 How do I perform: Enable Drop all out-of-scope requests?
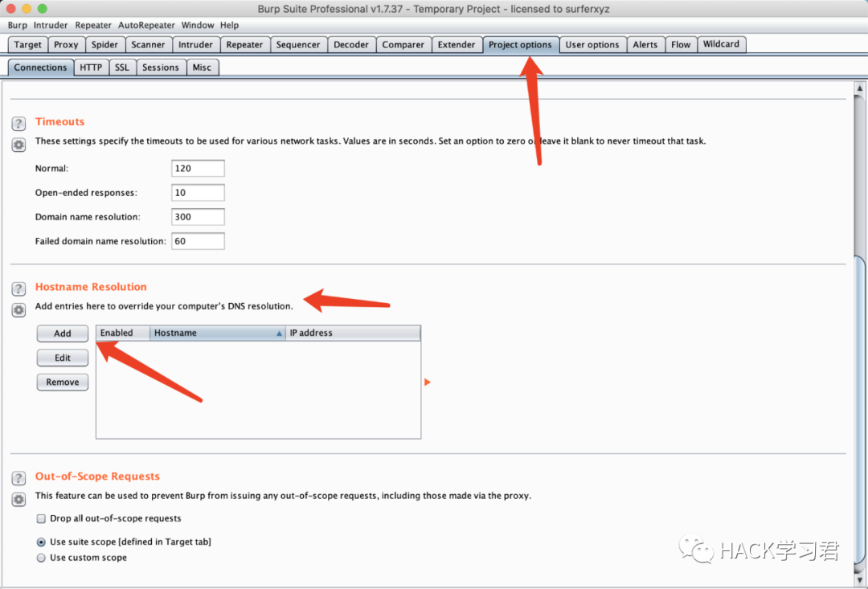click(41, 519)
